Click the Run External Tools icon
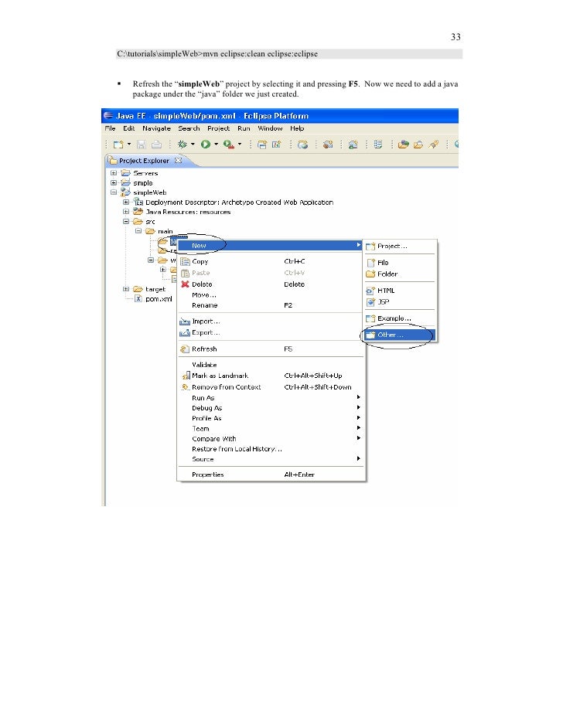 coord(229,145)
